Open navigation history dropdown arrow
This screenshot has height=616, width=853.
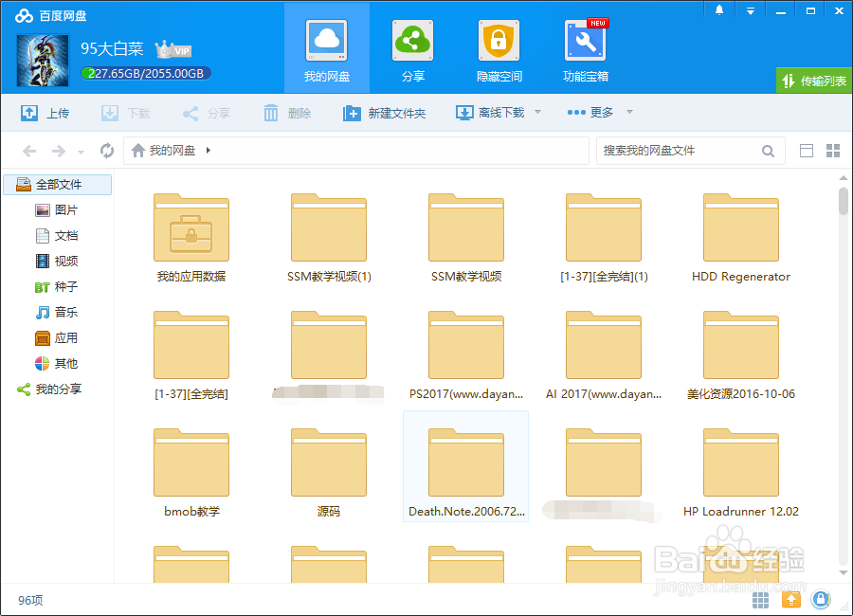coord(82,152)
